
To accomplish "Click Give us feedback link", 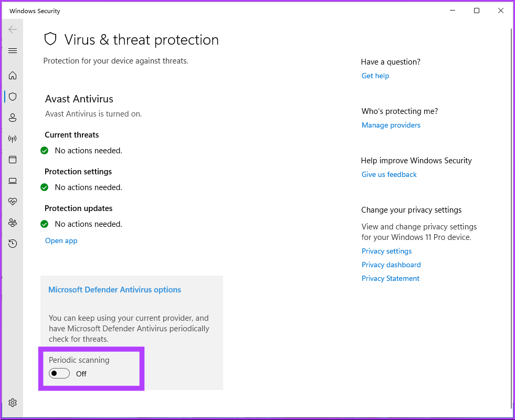I will pyautogui.click(x=389, y=174).
